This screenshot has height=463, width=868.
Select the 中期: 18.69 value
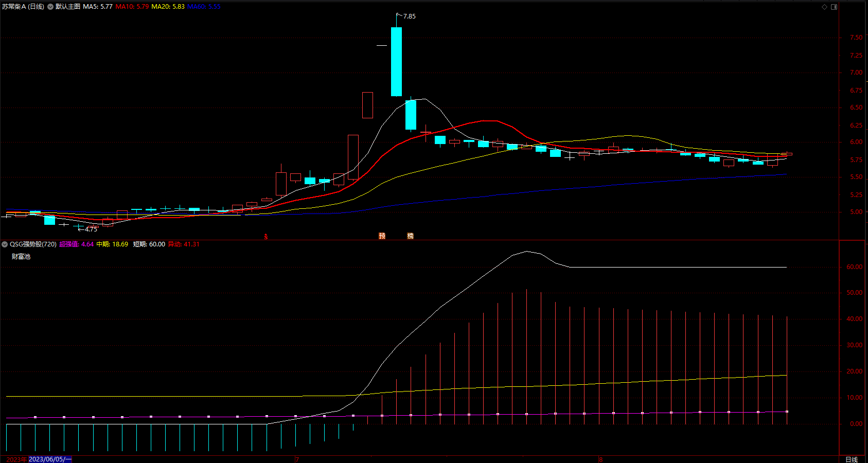pyautogui.click(x=112, y=244)
